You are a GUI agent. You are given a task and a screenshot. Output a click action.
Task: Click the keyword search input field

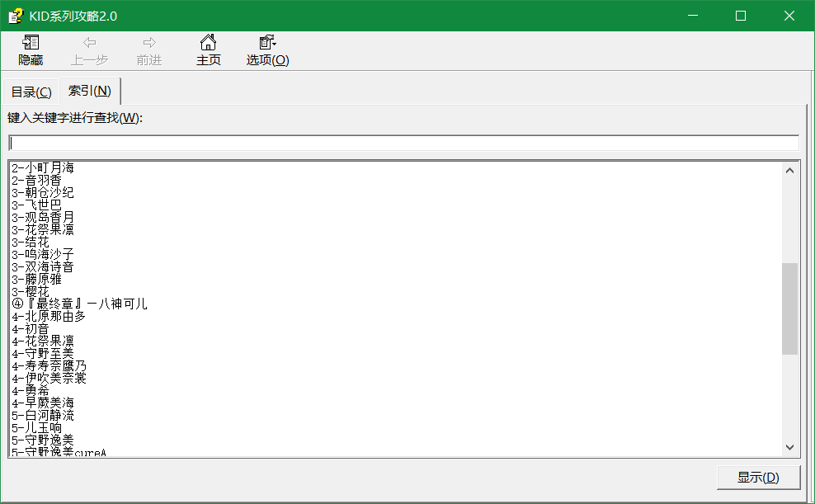404,143
